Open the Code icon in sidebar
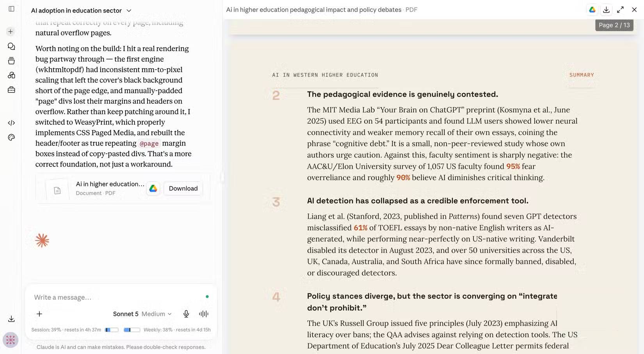644x354 pixels. (x=11, y=123)
